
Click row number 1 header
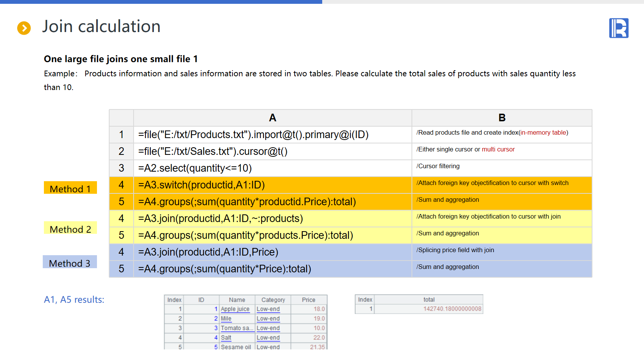point(121,135)
